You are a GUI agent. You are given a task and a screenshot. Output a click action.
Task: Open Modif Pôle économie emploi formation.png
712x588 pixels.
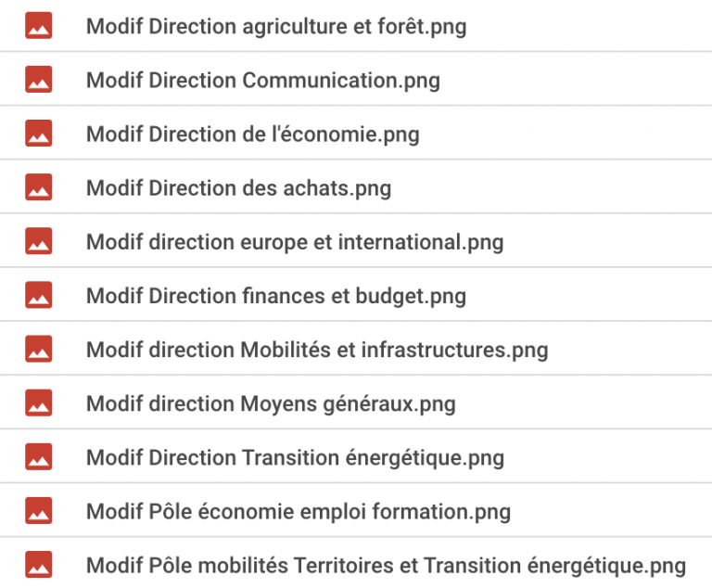(298, 511)
